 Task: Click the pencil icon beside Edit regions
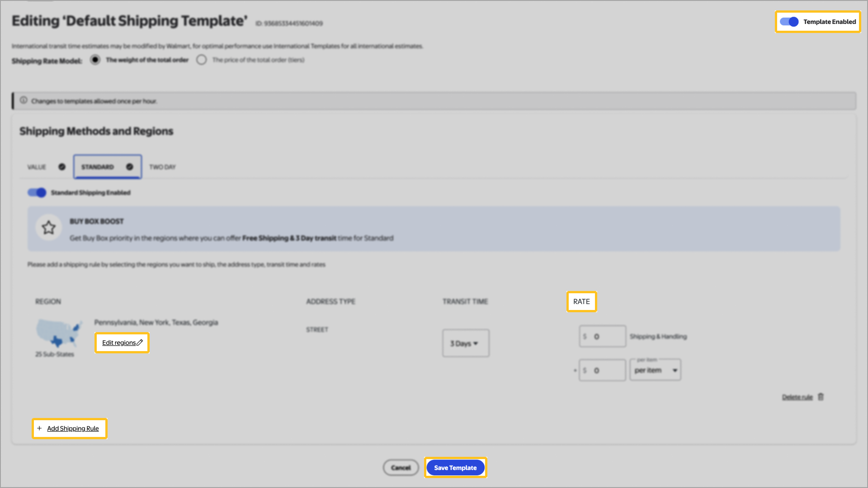coord(140,343)
